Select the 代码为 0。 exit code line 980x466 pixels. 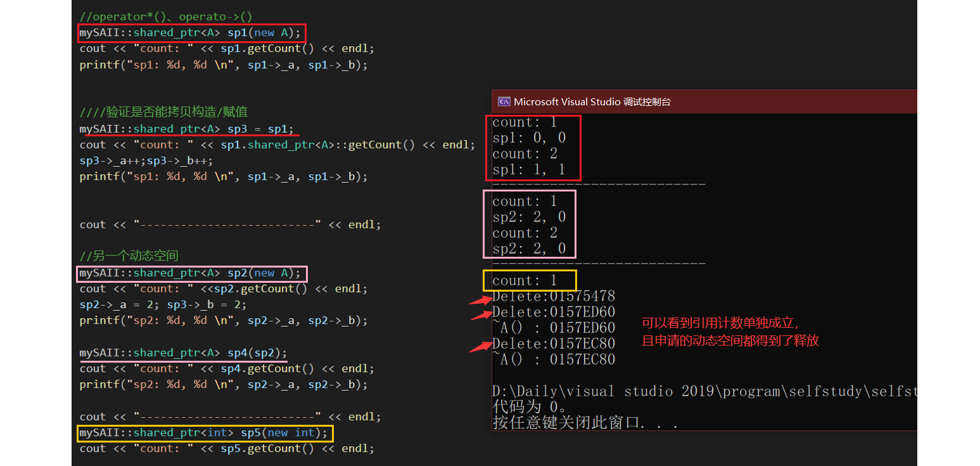[530, 407]
